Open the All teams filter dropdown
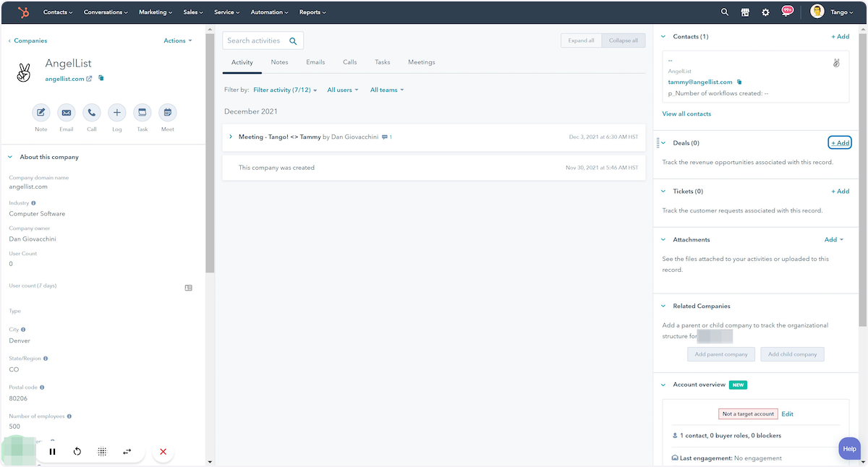This screenshot has width=868, height=467. pos(387,90)
